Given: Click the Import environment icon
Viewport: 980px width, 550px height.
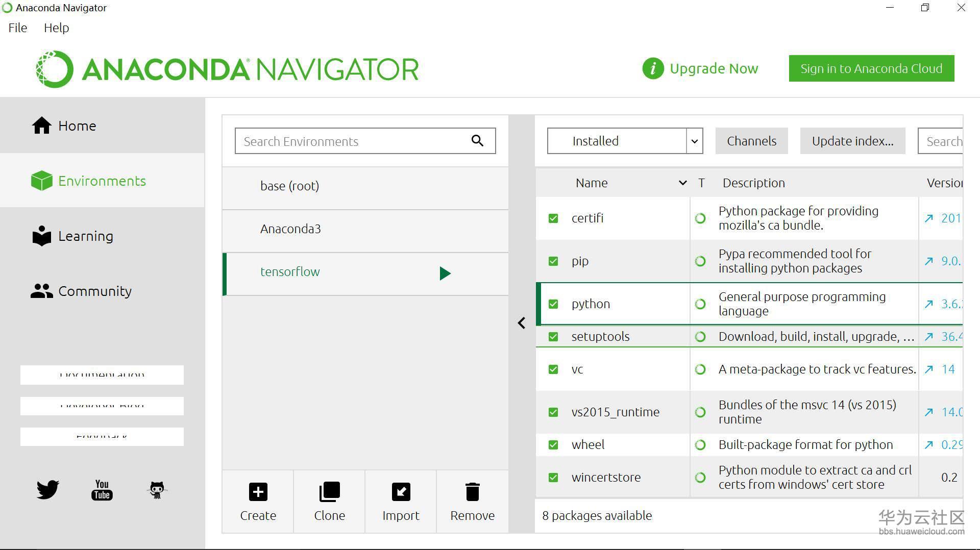Looking at the screenshot, I should pyautogui.click(x=401, y=492).
